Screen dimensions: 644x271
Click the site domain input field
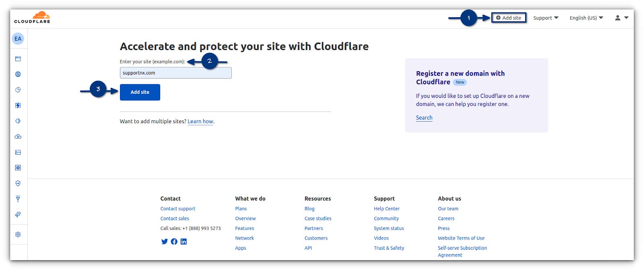(175, 73)
